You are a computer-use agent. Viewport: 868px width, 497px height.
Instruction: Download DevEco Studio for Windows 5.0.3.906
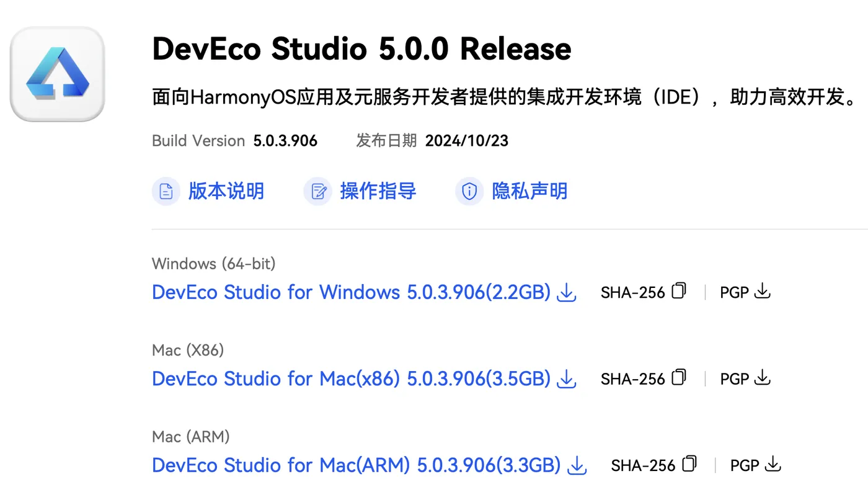point(351,292)
